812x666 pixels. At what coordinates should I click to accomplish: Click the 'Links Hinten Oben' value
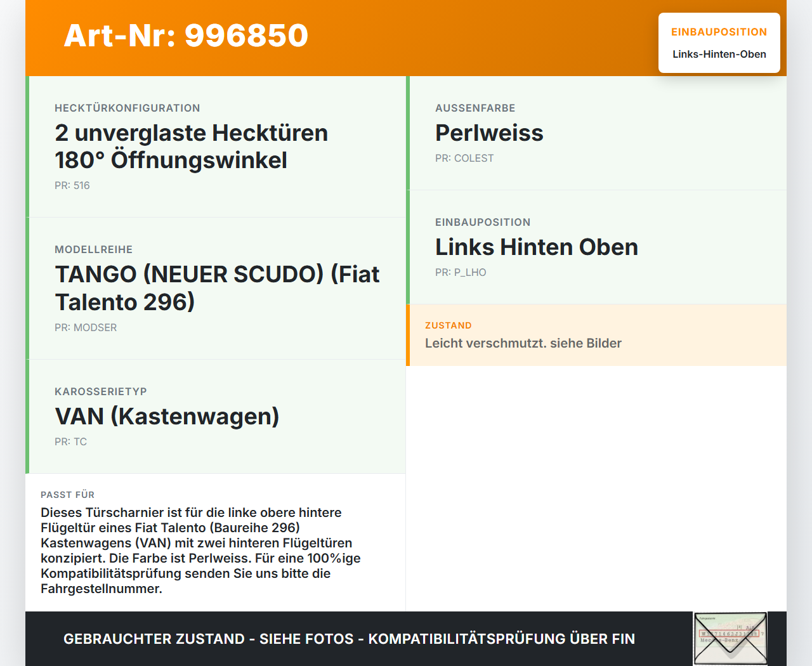[537, 247]
